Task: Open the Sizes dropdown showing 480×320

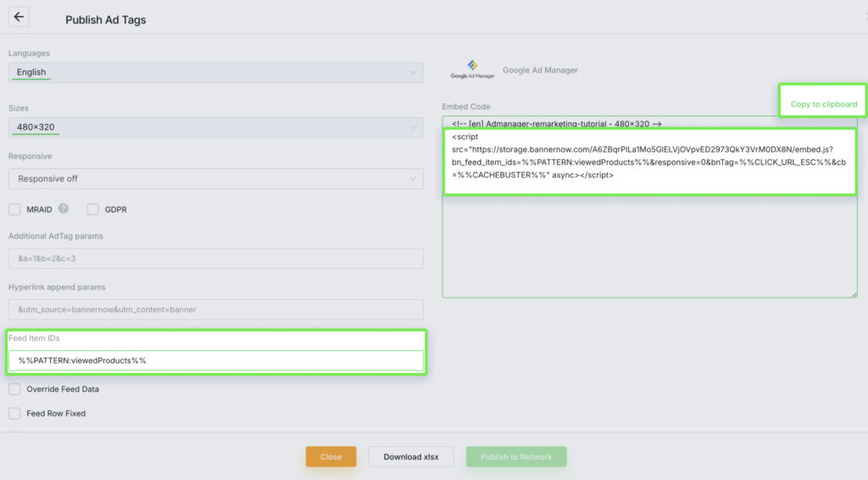Action: [216, 127]
